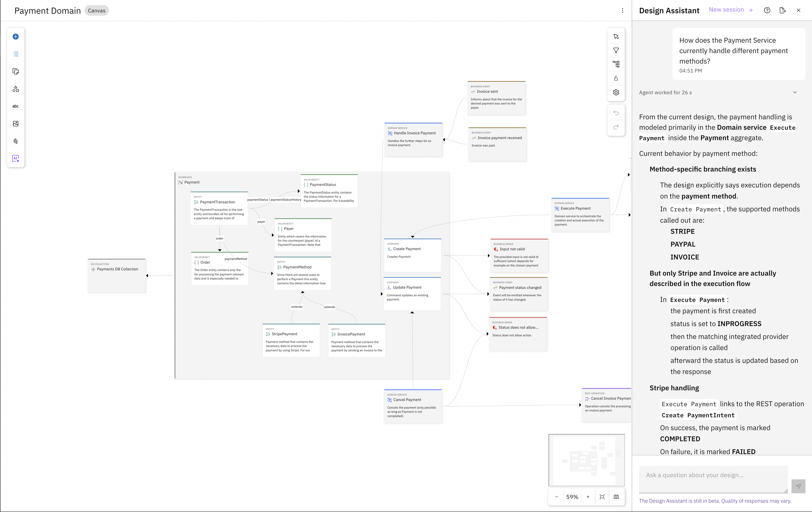This screenshot has width=812, height=512.
Task: Toggle the minimap visibility icon
Action: point(617,497)
